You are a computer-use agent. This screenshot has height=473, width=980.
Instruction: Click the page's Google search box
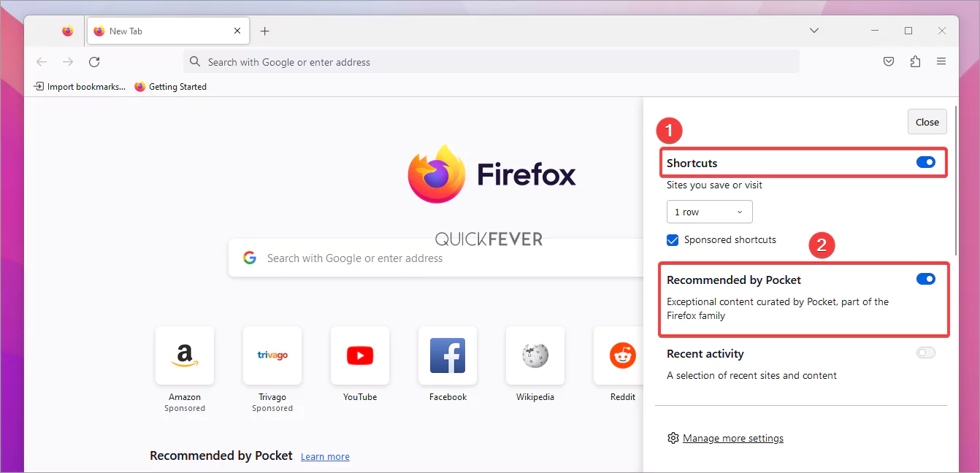436,258
